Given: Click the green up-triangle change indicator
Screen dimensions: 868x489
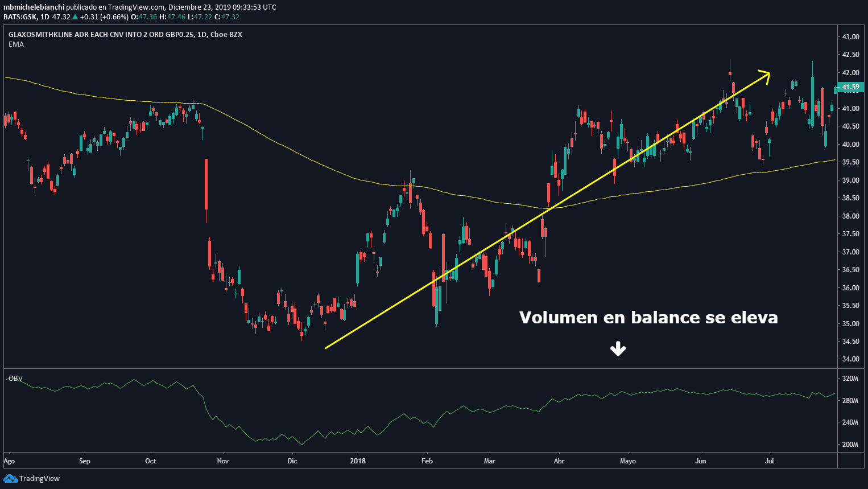Looking at the screenshot, I should [75, 17].
